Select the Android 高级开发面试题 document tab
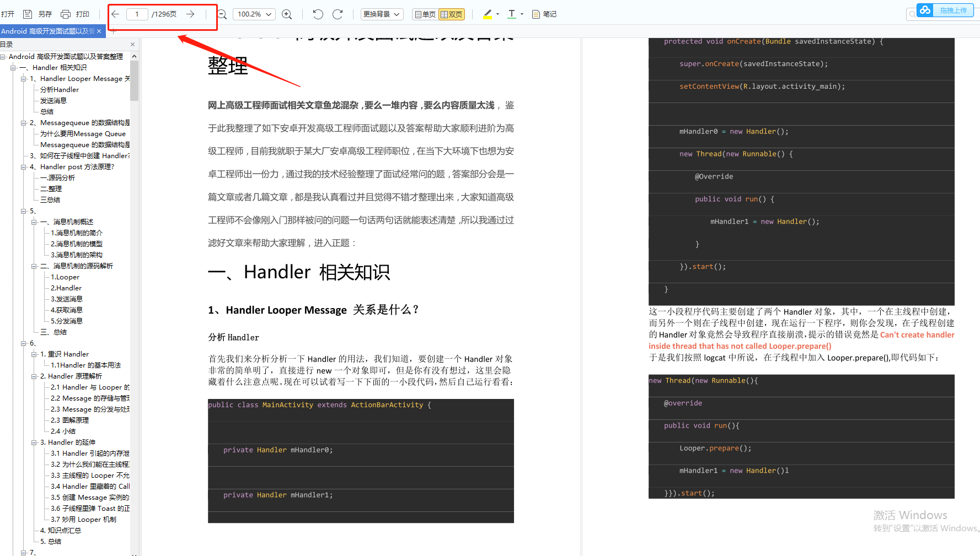The height and width of the screenshot is (556, 980). [48, 31]
